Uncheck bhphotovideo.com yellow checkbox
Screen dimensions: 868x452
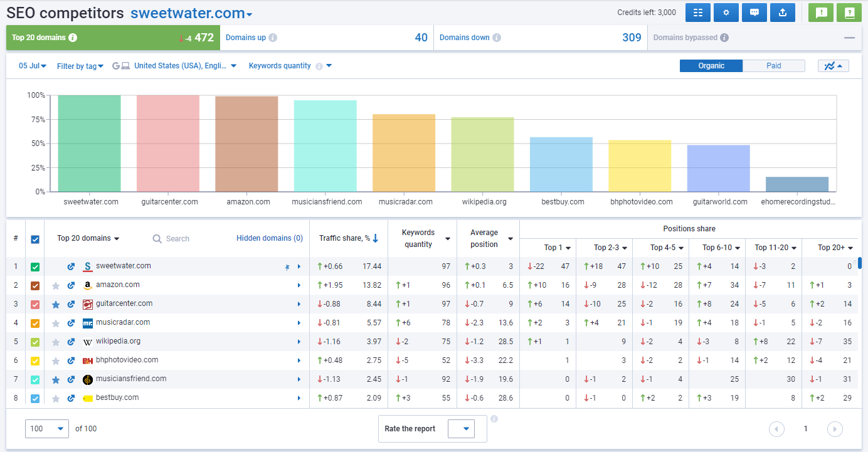coord(35,361)
